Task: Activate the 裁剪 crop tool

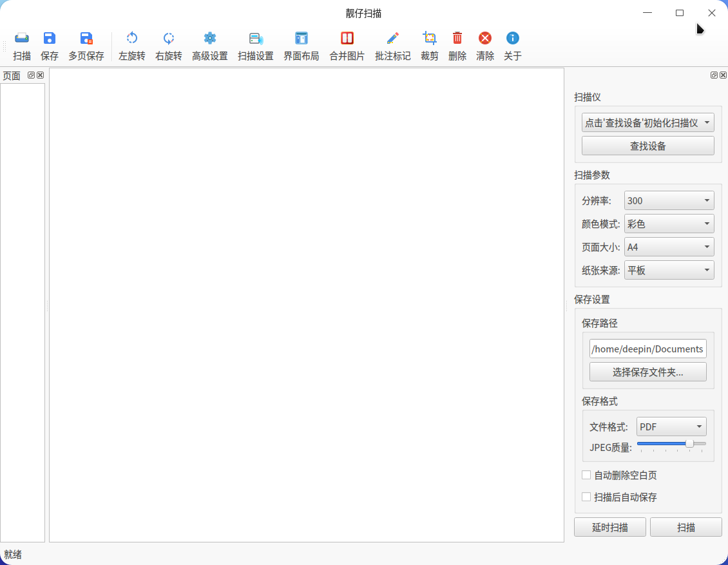Action: pyautogui.click(x=430, y=38)
